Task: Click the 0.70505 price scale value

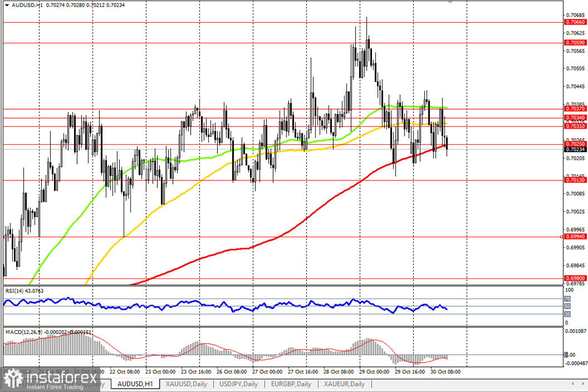Action: tap(576, 68)
